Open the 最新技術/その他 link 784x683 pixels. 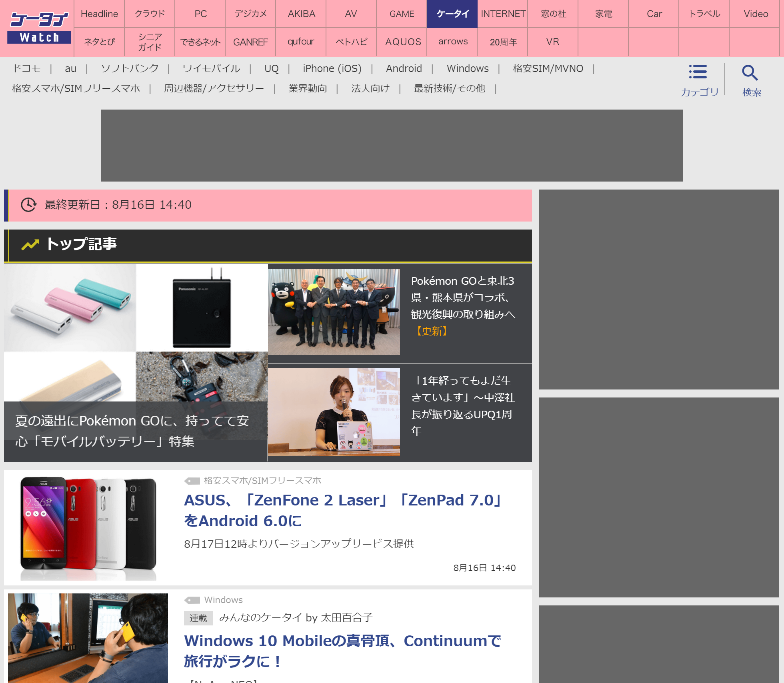[450, 88]
